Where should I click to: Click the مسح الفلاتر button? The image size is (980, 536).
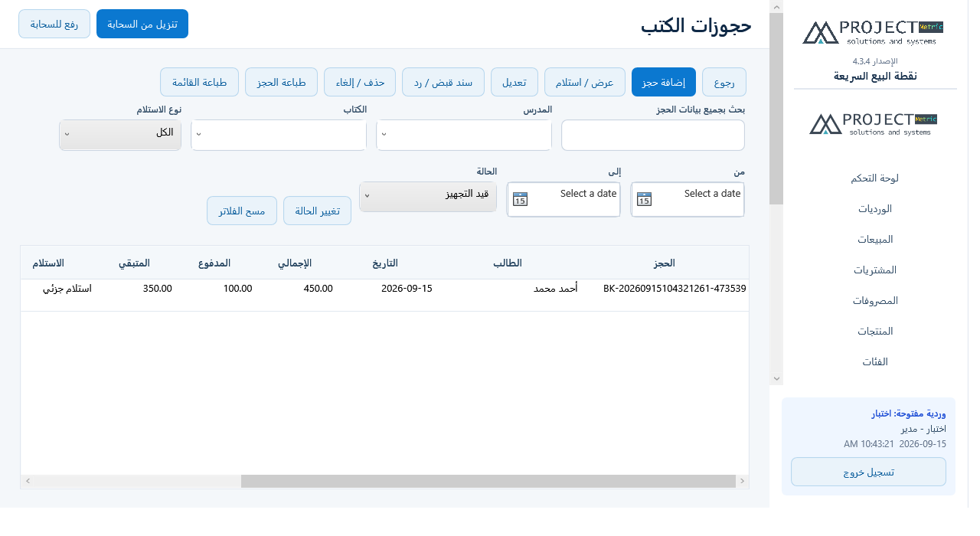pos(242,211)
